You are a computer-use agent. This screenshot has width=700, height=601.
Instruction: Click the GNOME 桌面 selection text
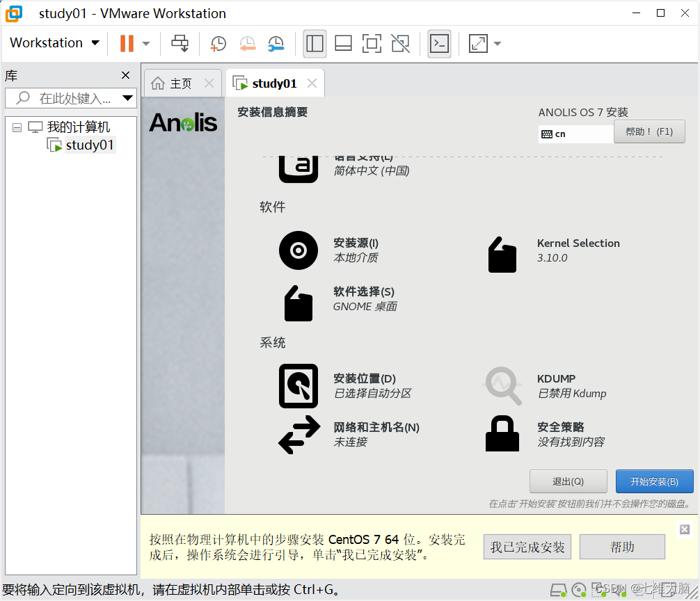(x=365, y=307)
